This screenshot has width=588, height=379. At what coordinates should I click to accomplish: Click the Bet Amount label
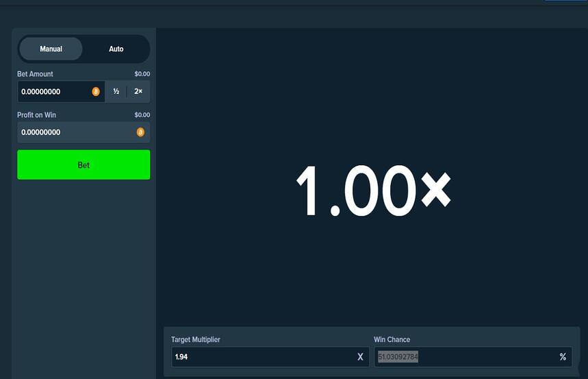[x=35, y=74]
